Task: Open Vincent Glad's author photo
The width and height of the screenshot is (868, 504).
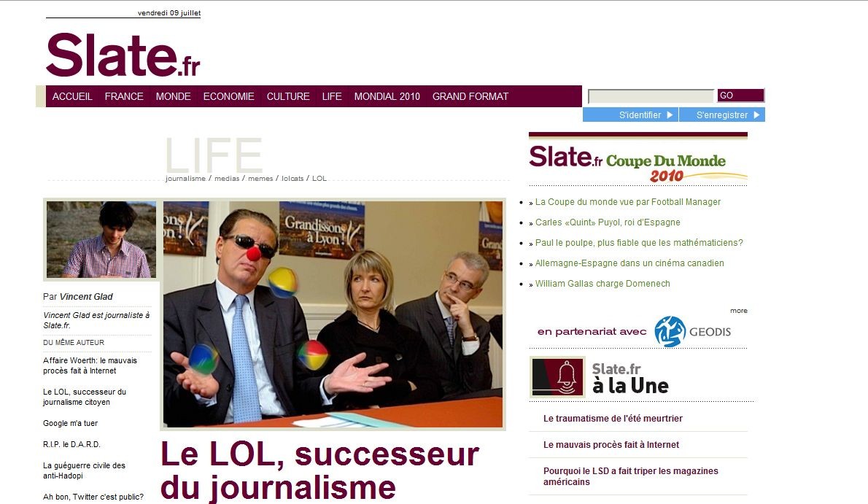Action: point(101,239)
